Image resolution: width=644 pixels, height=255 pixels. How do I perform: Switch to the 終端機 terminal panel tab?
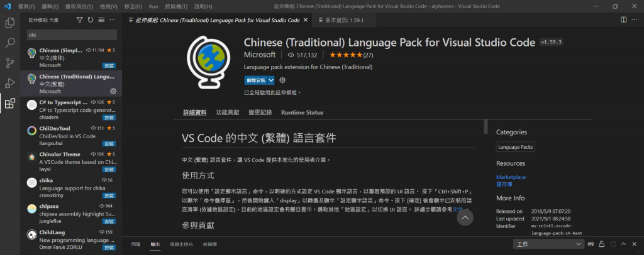pyautogui.click(x=210, y=244)
